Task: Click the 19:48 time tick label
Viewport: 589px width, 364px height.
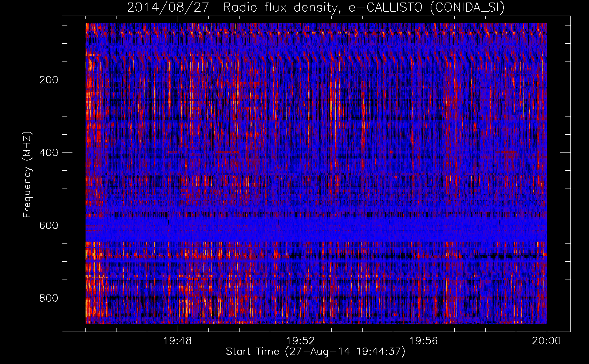Action: coord(178,341)
